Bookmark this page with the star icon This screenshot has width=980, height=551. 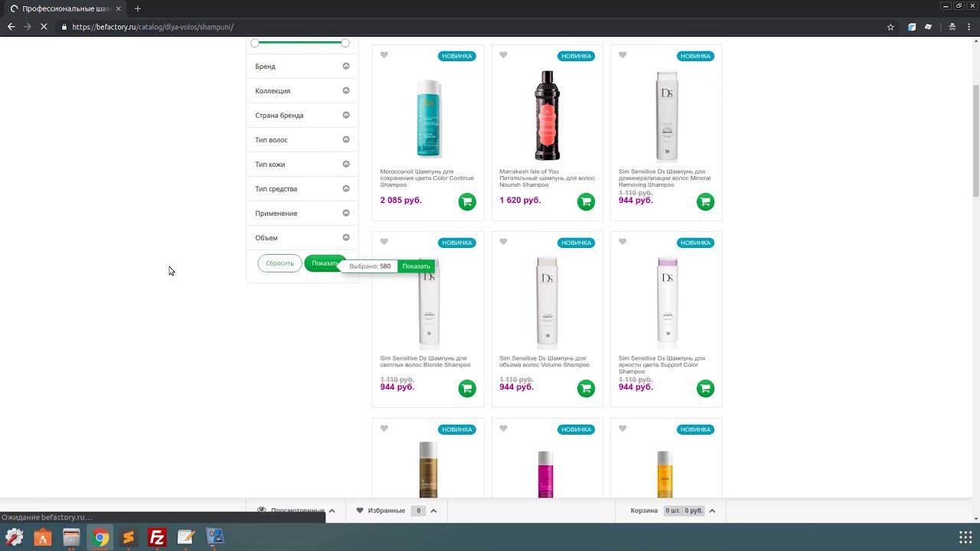click(890, 27)
